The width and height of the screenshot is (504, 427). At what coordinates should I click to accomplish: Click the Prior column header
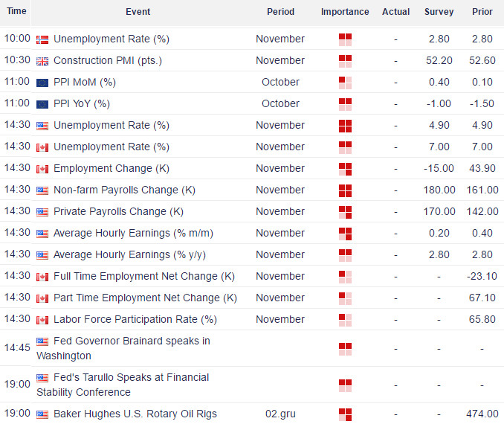coord(482,12)
